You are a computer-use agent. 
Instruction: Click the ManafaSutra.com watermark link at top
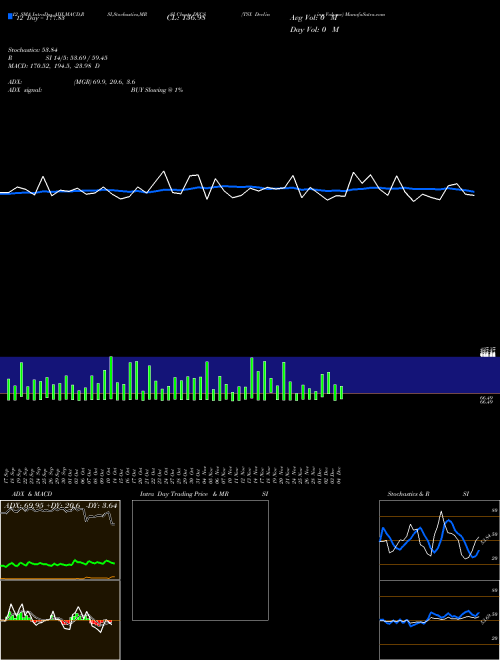click(x=365, y=14)
